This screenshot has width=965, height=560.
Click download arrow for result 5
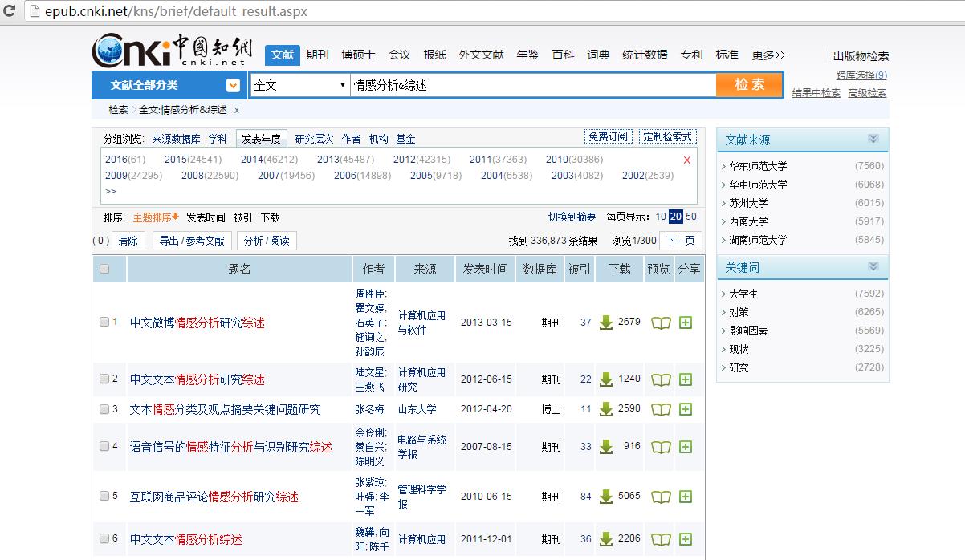tap(606, 497)
